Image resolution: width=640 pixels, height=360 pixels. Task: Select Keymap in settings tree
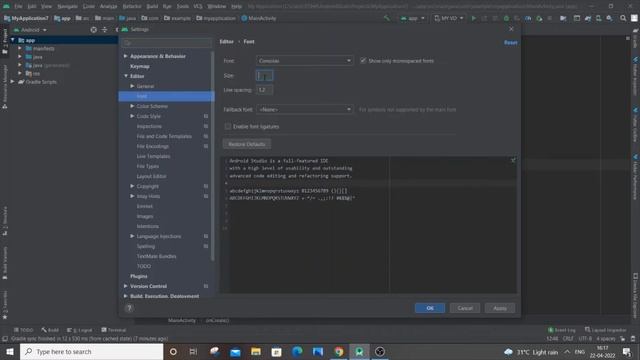[x=140, y=66]
